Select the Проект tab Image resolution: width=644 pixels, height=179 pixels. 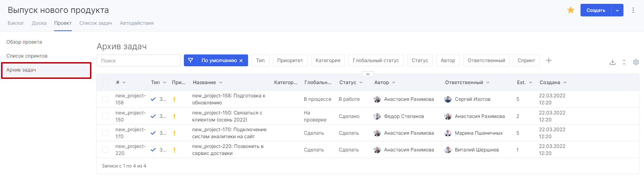pyautogui.click(x=63, y=23)
